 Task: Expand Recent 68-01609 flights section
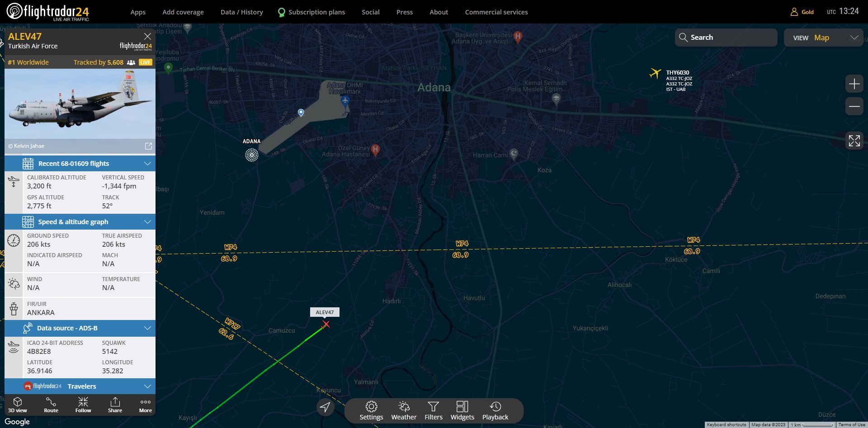[x=80, y=163]
